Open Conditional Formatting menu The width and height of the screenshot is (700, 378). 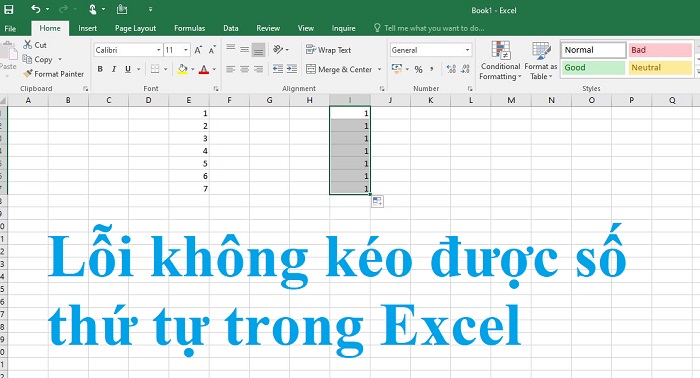(x=500, y=61)
